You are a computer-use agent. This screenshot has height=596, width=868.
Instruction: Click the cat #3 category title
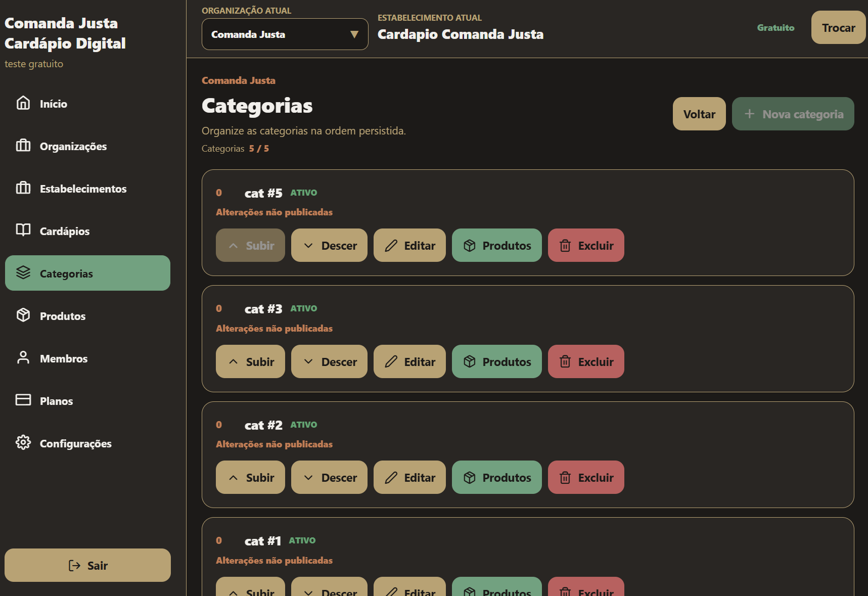click(x=263, y=309)
